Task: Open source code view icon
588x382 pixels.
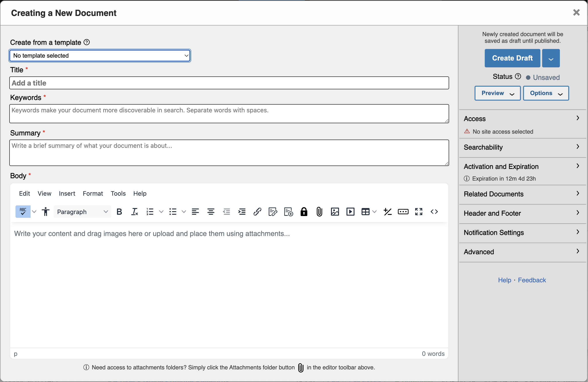Action: 434,212
